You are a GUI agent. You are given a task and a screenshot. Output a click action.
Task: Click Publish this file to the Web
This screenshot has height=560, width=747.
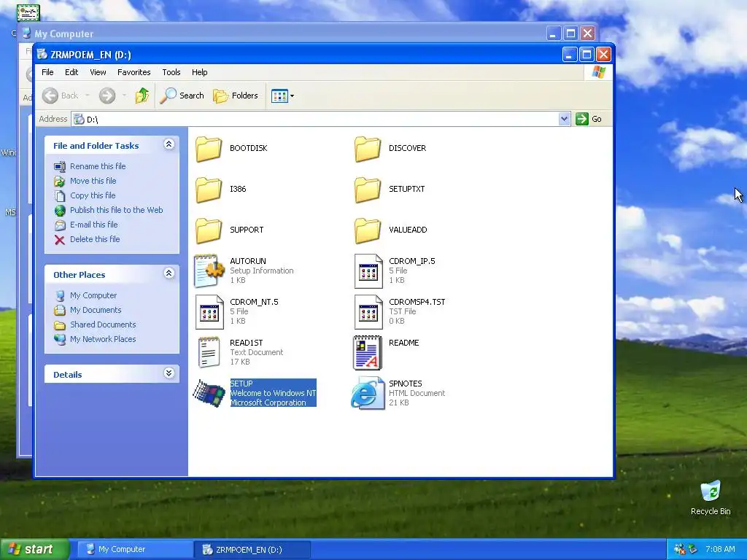point(116,210)
